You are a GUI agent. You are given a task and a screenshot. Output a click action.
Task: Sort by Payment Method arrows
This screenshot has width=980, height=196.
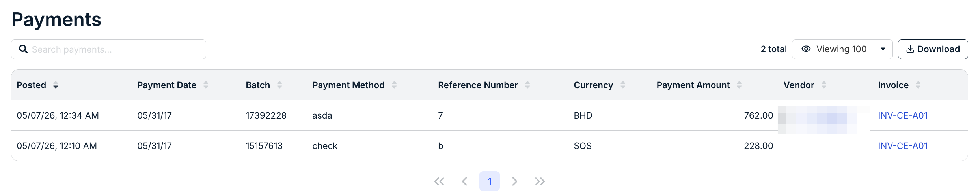[x=394, y=85]
